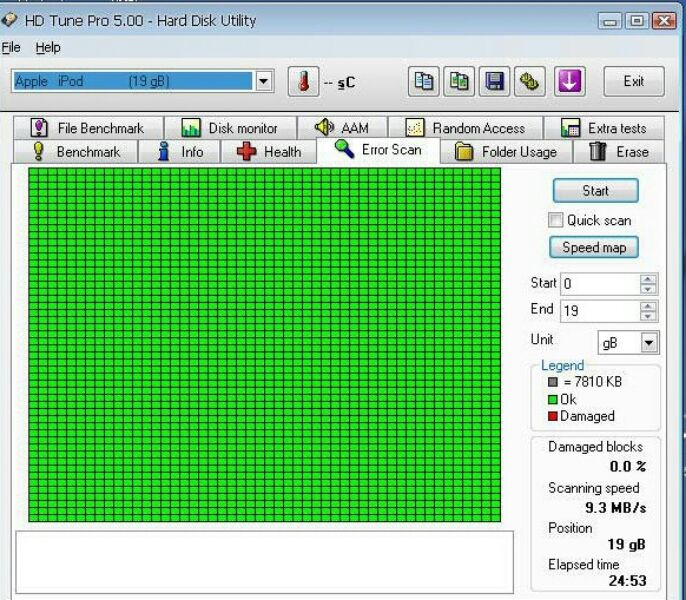Switch to the Erase tab

(x=619, y=151)
